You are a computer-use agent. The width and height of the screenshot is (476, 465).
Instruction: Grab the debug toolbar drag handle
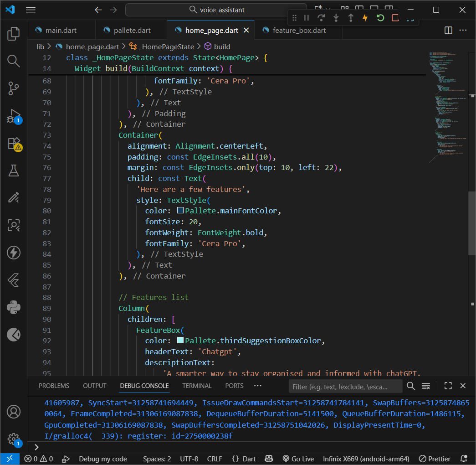coord(294,18)
